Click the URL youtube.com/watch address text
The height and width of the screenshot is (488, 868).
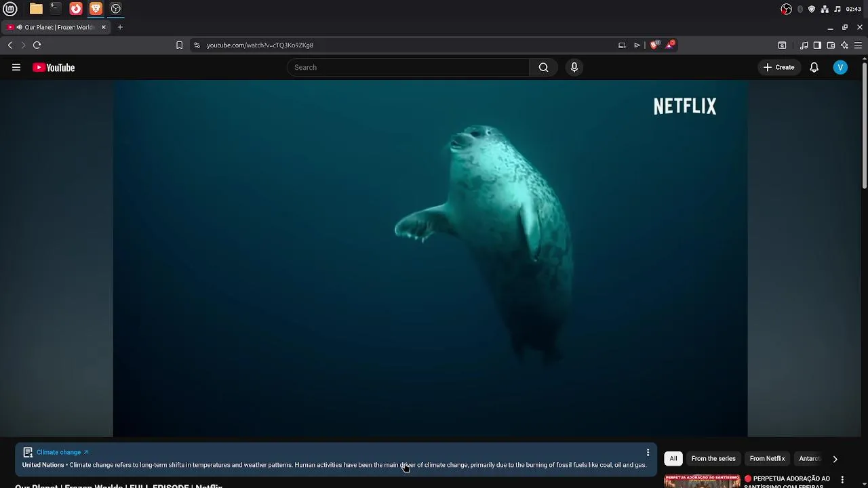(x=260, y=45)
